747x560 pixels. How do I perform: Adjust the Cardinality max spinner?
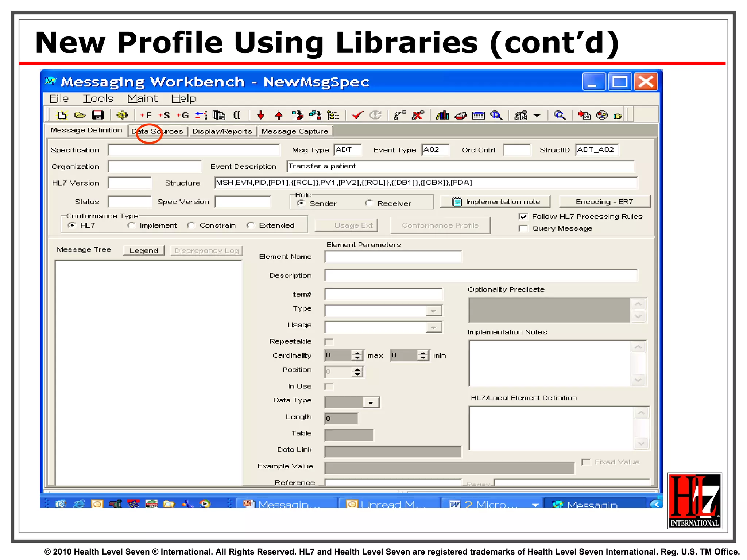[357, 355]
